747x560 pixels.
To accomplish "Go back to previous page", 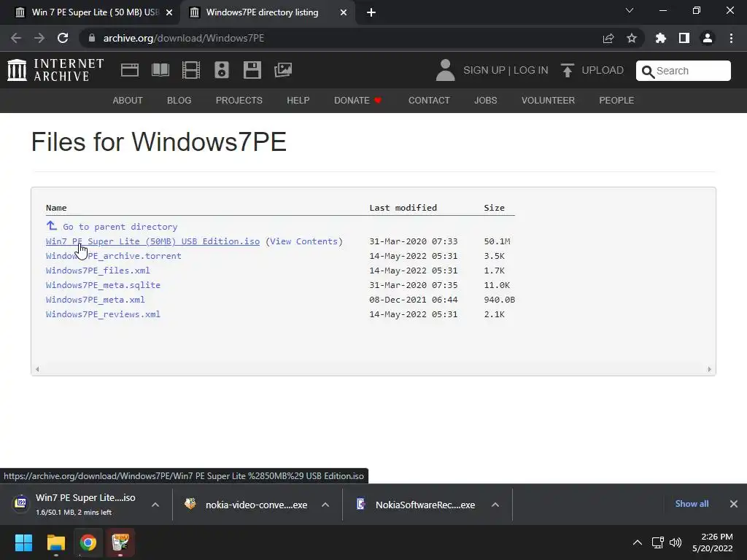I will click(x=16, y=38).
